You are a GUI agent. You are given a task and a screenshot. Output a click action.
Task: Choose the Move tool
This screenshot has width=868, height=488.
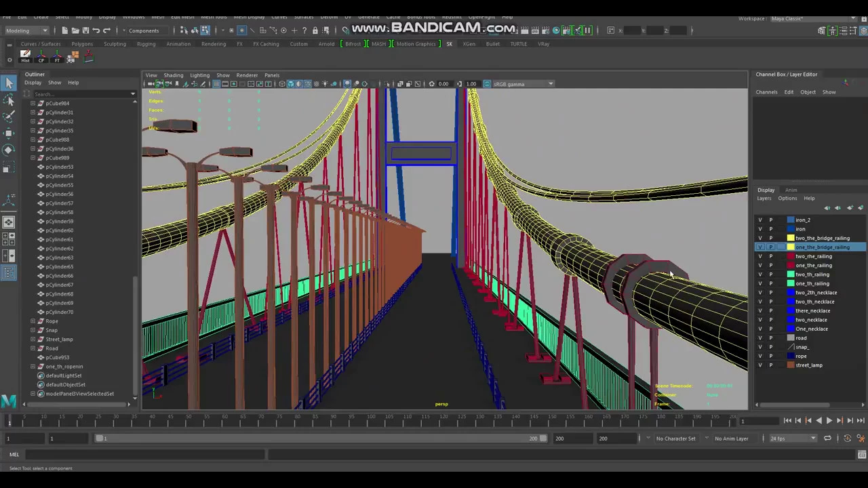9,134
